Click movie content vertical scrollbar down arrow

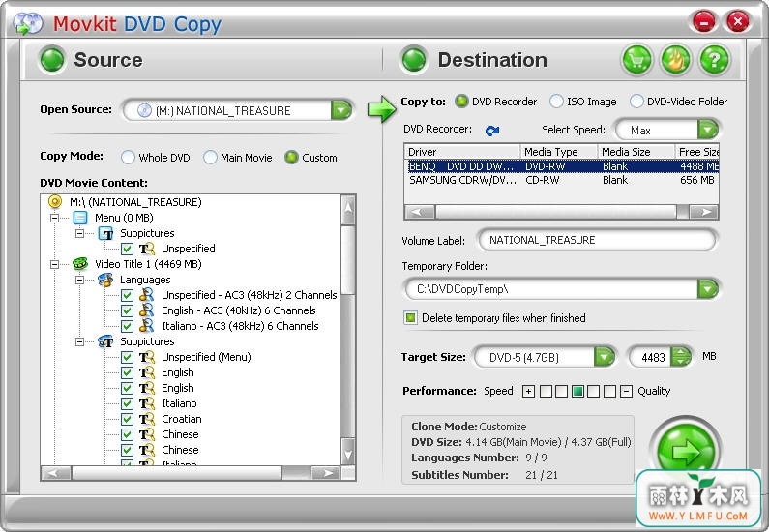point(347,451)
